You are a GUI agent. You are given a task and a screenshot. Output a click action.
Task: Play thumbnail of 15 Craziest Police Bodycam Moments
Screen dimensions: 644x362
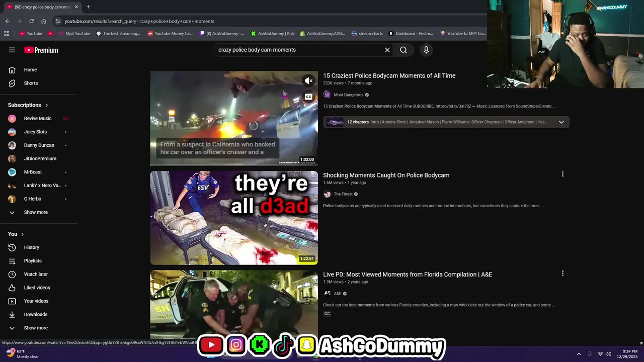point(234,118)
